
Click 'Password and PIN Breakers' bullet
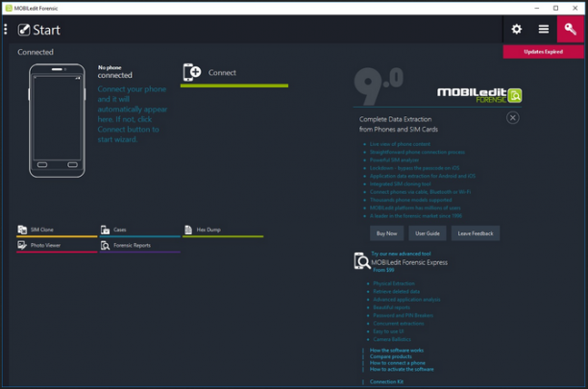click(404, 316)
